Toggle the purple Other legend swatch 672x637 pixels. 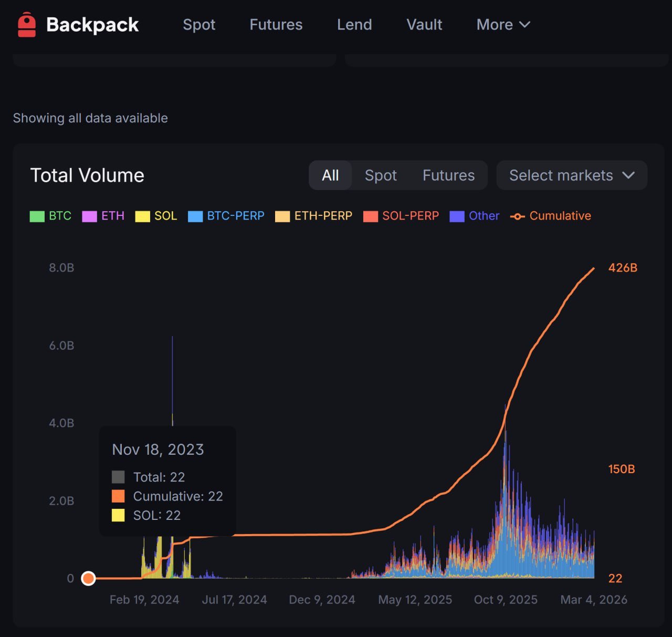457,216
